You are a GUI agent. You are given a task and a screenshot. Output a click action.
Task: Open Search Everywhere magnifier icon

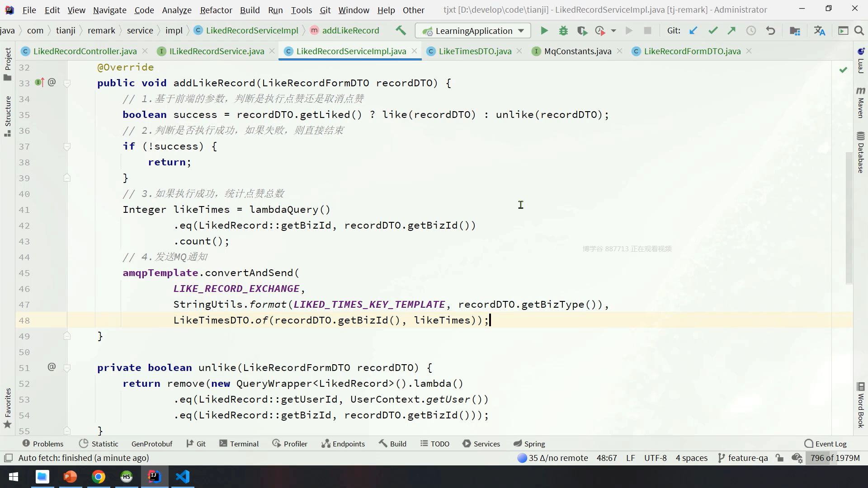click(859, 31)
